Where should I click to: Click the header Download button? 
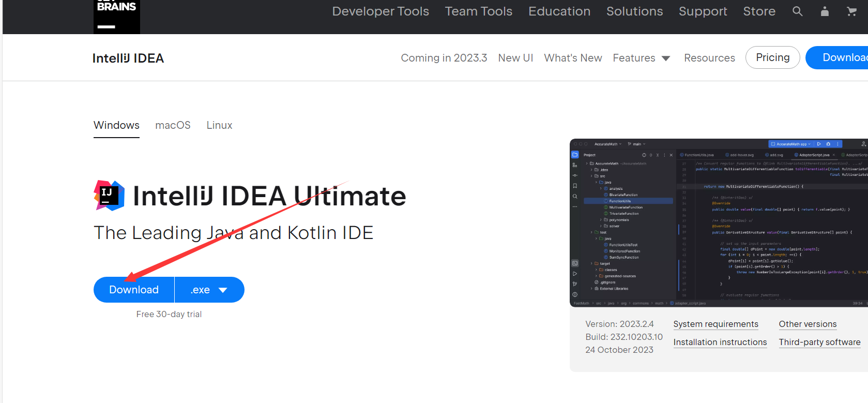[837, 57]
